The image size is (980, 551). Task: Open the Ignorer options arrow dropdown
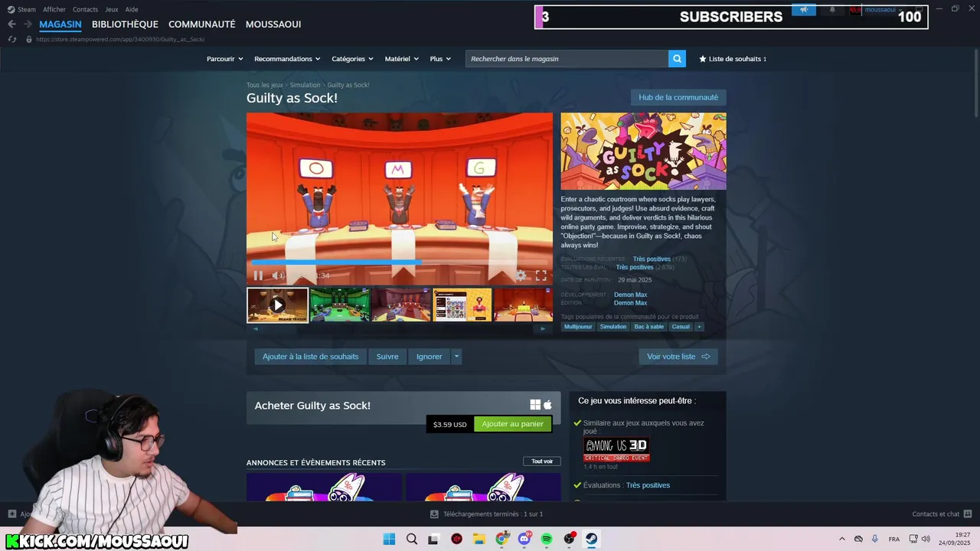point(456,357)
